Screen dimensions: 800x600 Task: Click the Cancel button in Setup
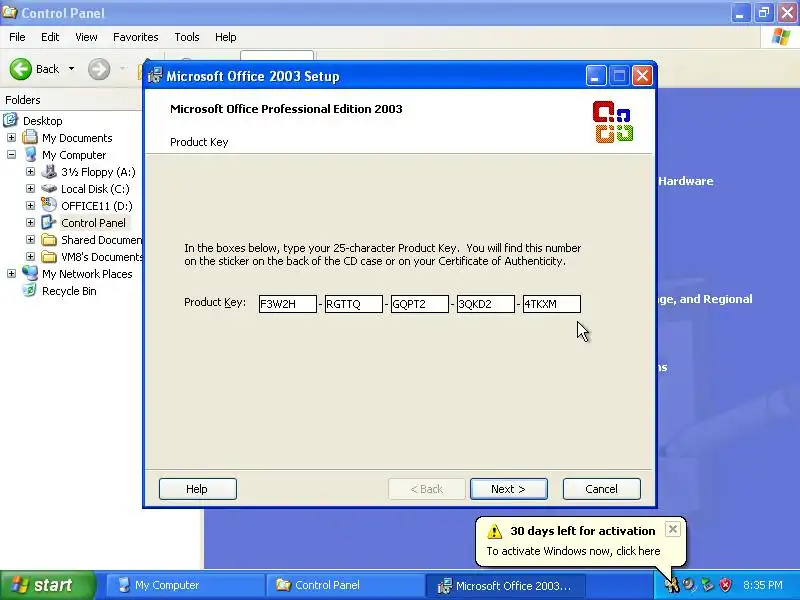(602, 489)
